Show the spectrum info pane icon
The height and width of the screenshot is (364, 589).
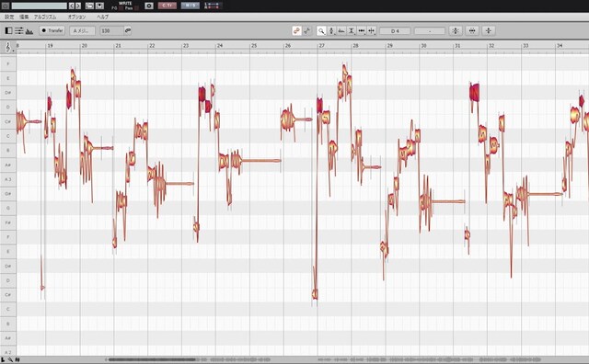click(x=29, y=31)
